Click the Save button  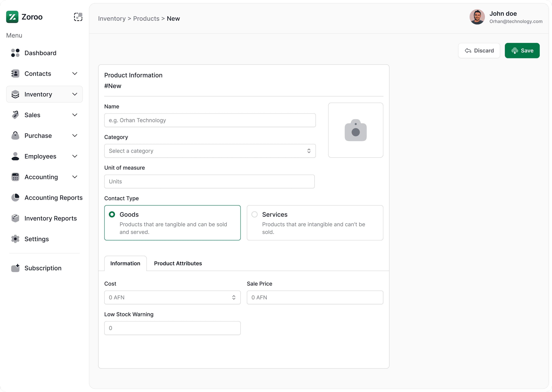coord(522,50)
